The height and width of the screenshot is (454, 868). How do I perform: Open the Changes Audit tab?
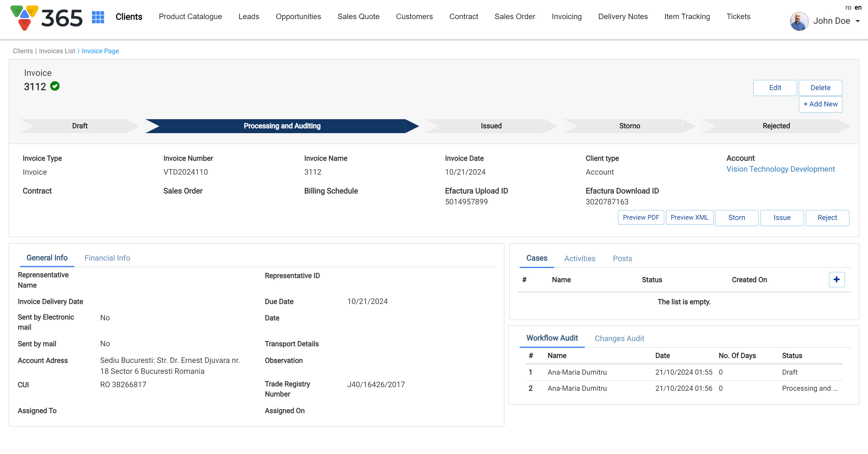coord(619,339)
